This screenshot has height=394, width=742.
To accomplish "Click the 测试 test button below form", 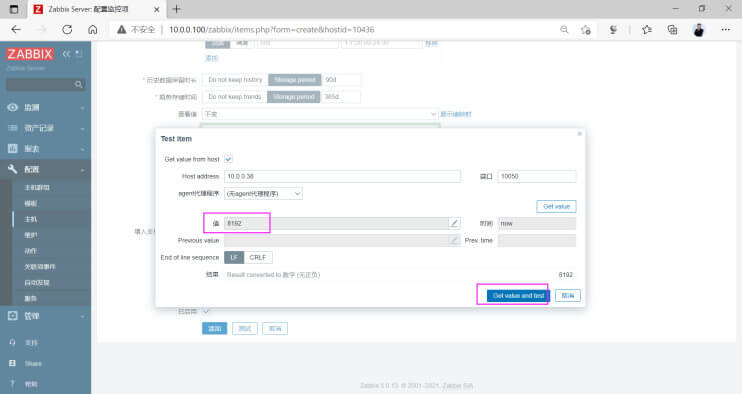I will coord(245,328).
